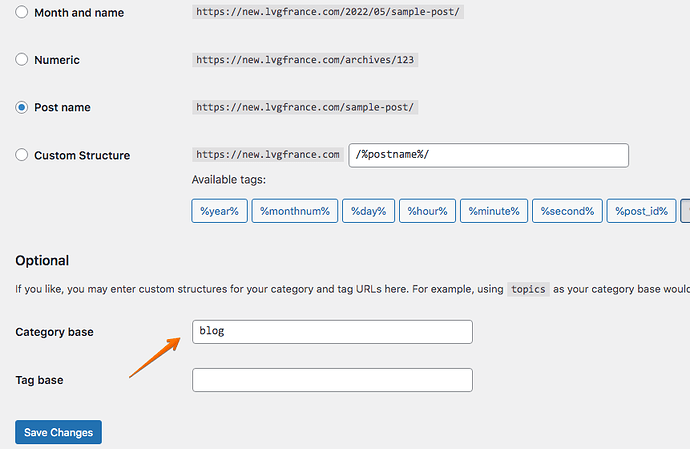Click the Tag base label

coord(40,380)
